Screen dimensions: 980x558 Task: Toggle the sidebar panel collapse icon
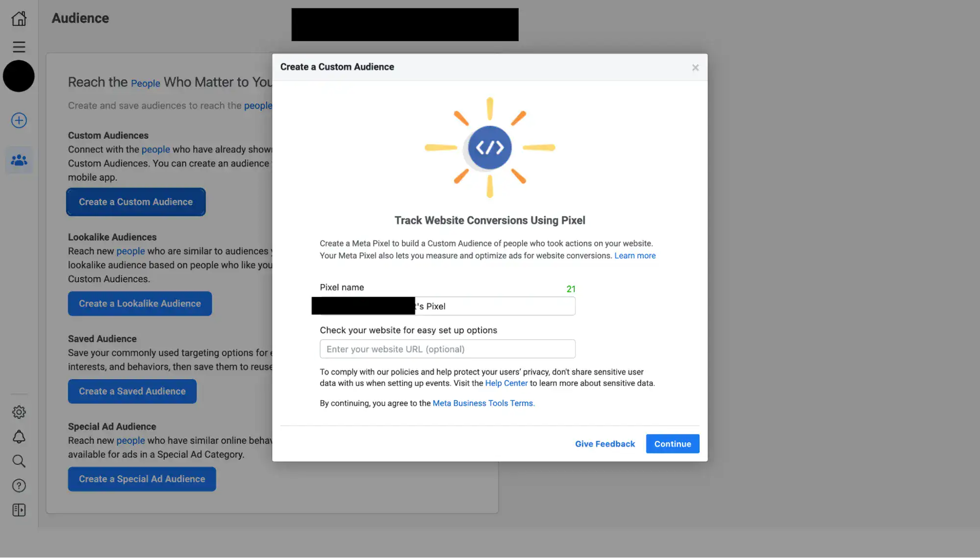pos(19,510)
